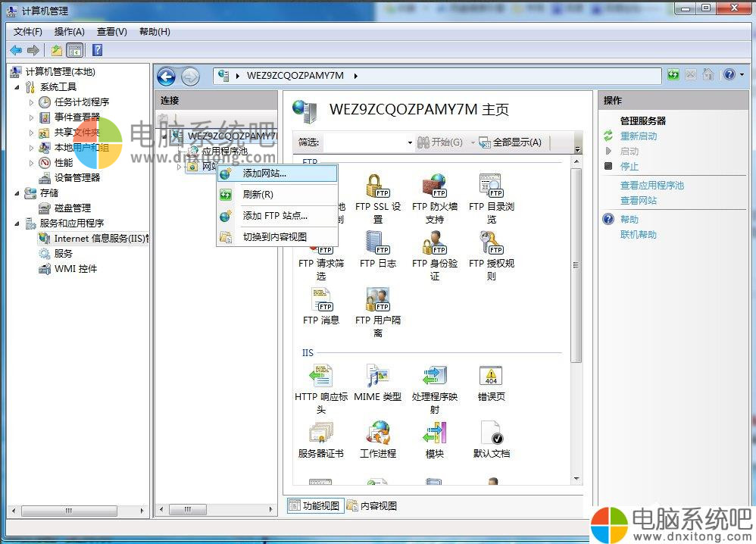Click 查看应用程序池 link
Screen dimensions: 756x544
pyautogui.click(x=652, y=185)
